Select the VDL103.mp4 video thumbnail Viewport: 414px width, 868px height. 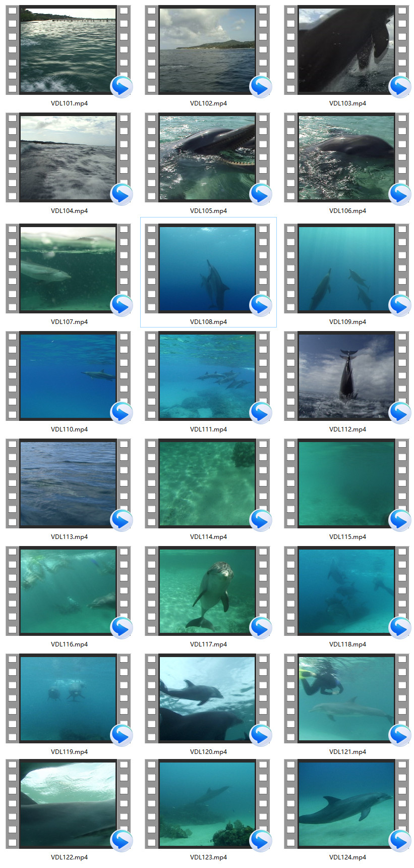(346, 50)
